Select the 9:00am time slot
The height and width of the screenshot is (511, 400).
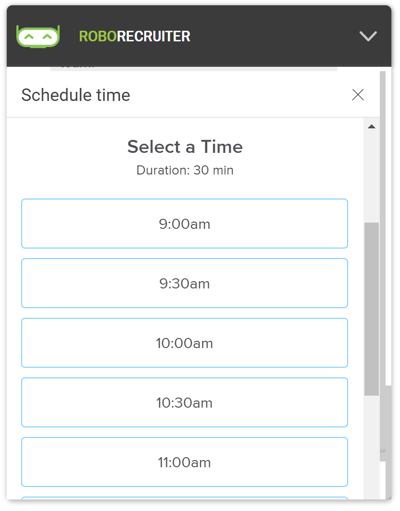[x=184, y=224]
